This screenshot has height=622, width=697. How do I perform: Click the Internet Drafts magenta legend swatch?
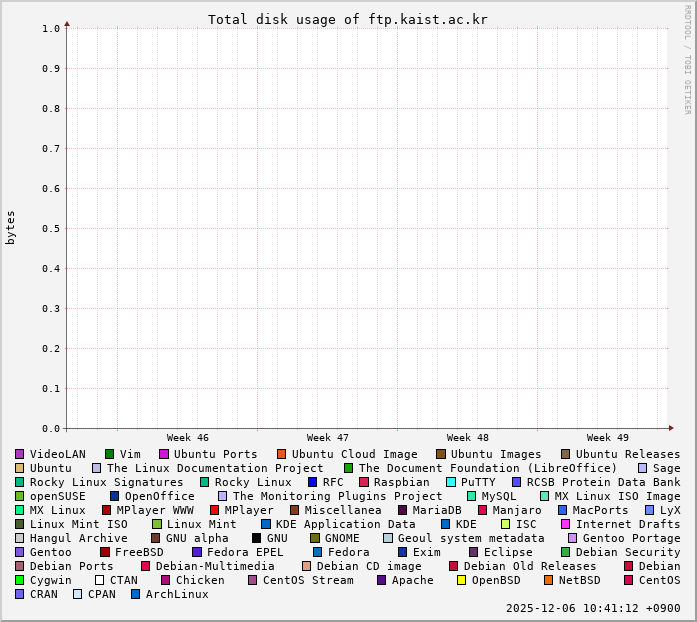tap(566, 524)
